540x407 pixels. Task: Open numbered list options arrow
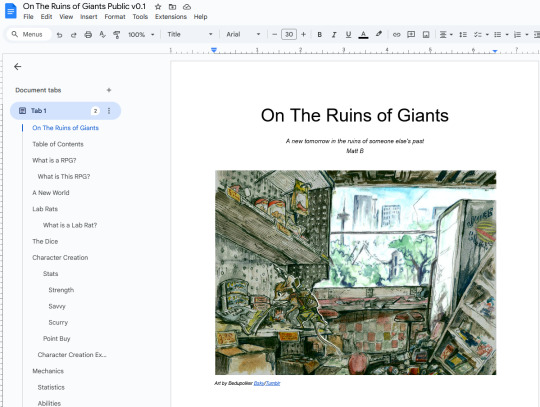(x=527, y=34)
